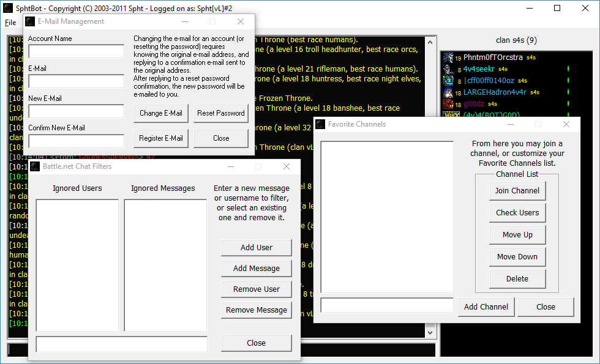Close the E-Mail Management dialog via Close button
Screen dimensions: 600x364
click(x=221, y=138)
